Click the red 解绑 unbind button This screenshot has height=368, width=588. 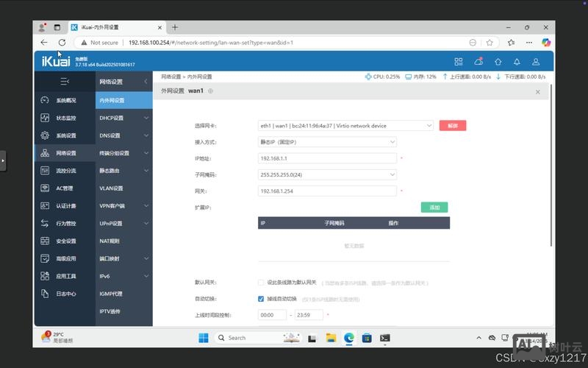coord(453,125)
